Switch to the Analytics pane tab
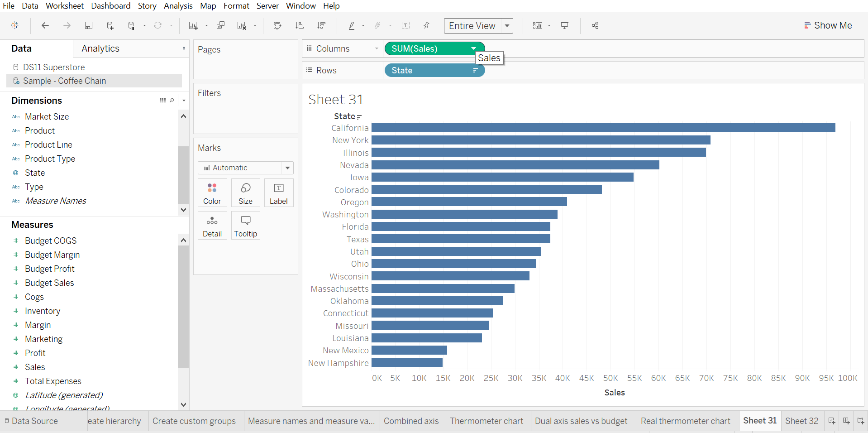Screen dimensions: 868x433 point(100,48)
